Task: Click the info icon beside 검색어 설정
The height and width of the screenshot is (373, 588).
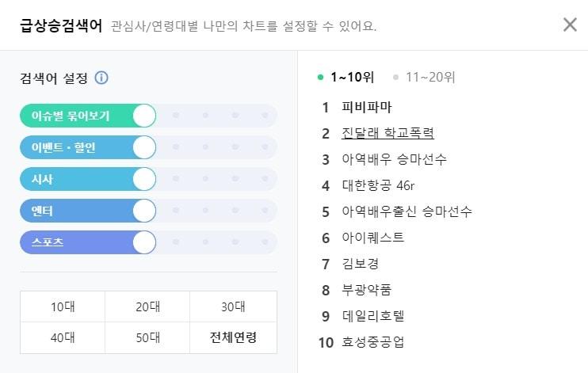Action: point(101,78)
